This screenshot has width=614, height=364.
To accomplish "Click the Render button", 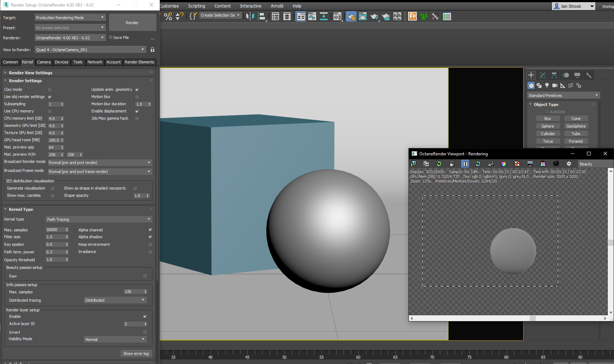I will pyautogui.click(x=132, y=23).
